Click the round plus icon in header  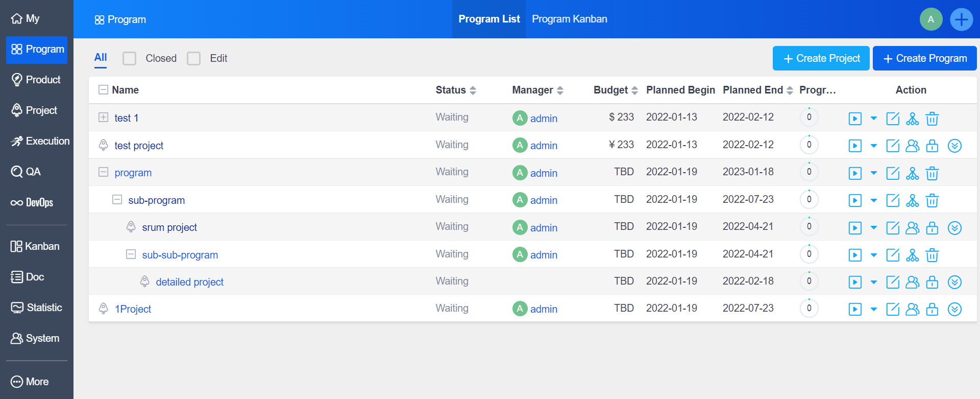click(961, 19)
